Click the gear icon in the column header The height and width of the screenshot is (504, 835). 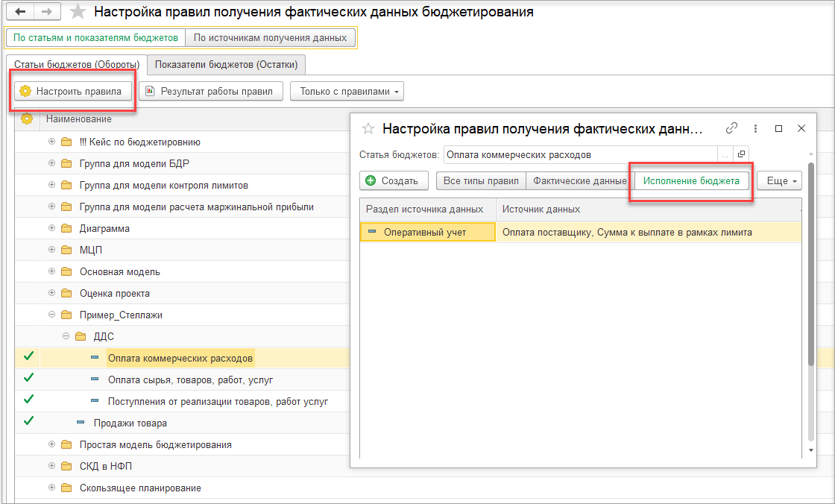(x=27, y=119)
